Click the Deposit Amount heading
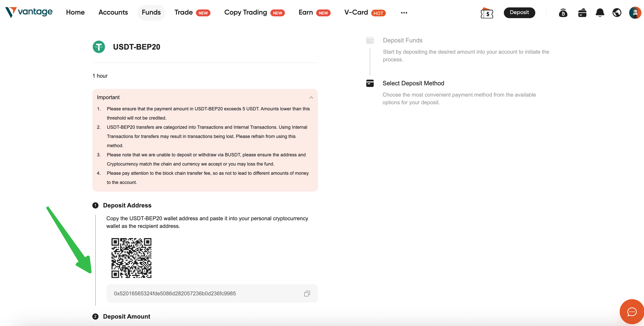The height and width of the screenshot is (326, 644). [x=127, y=317]
